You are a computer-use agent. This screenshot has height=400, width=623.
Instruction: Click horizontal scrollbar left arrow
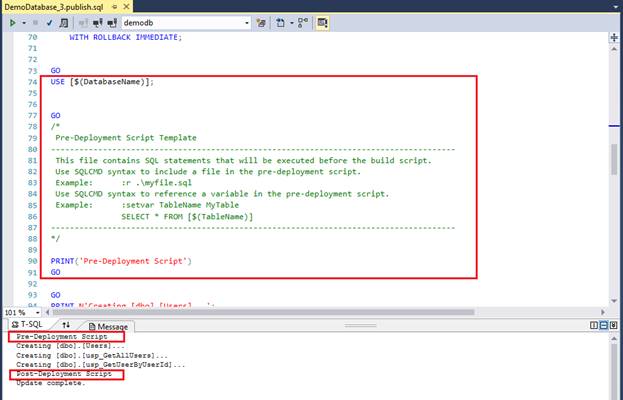(48, 312)
